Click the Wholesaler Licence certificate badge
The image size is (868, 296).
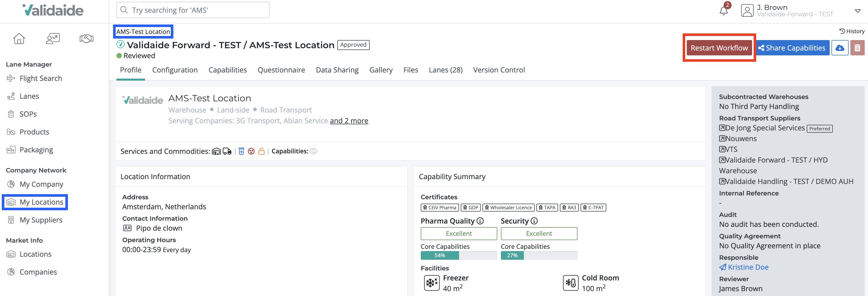508,208
